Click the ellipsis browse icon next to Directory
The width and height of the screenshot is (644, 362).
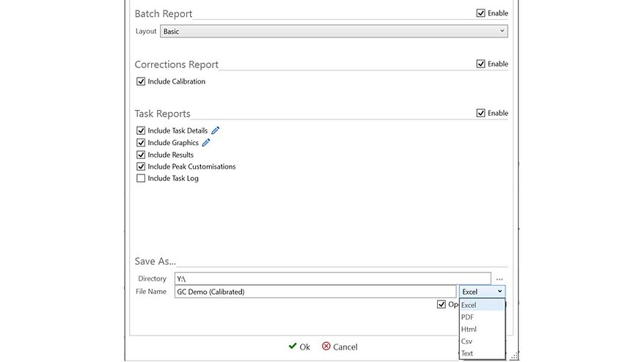coord(500,279)
